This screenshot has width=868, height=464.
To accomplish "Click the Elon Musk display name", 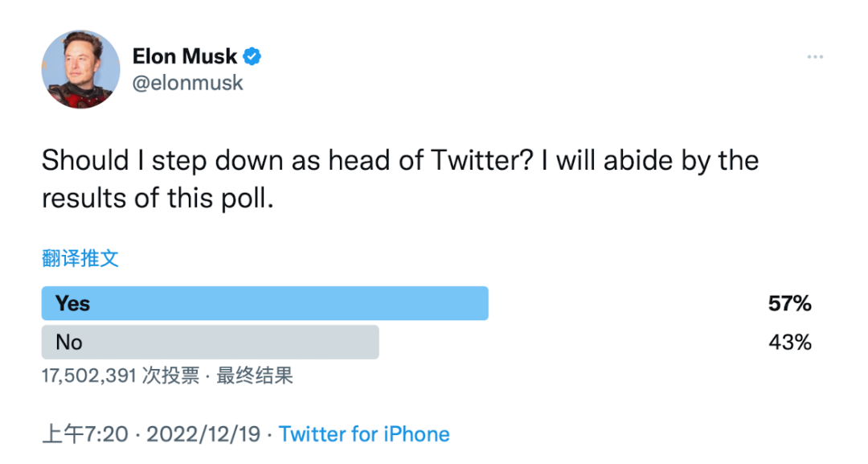I will [x=185, y=57].
